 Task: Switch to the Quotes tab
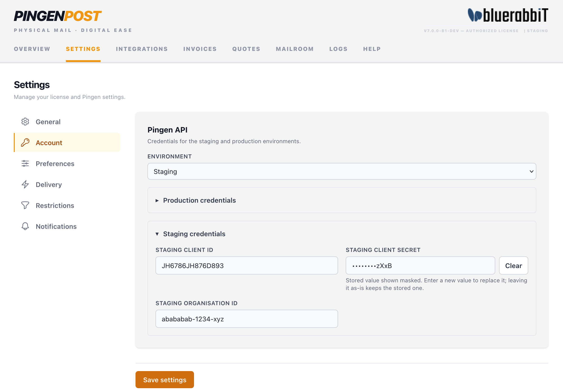pyautogui.click(x=246, y=49)
